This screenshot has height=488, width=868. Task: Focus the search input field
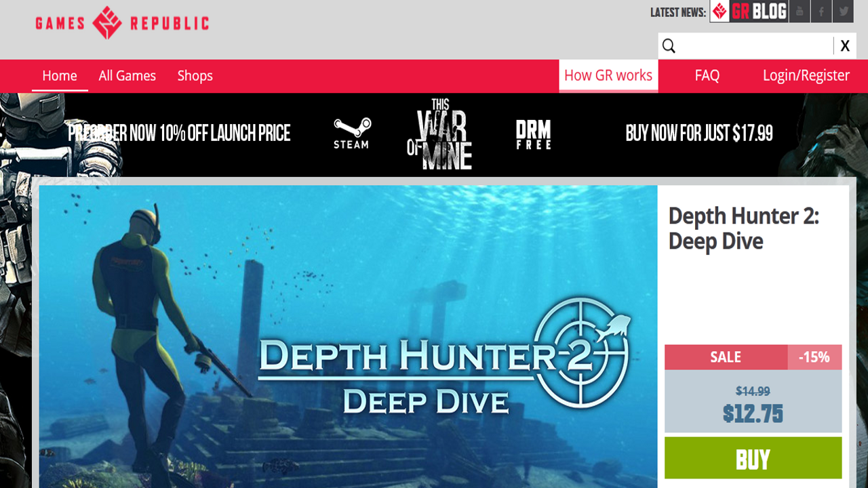[x=755, y=45]
